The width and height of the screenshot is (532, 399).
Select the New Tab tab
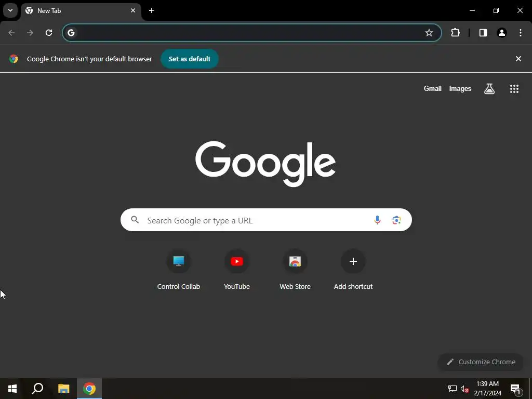pos(81,10)
